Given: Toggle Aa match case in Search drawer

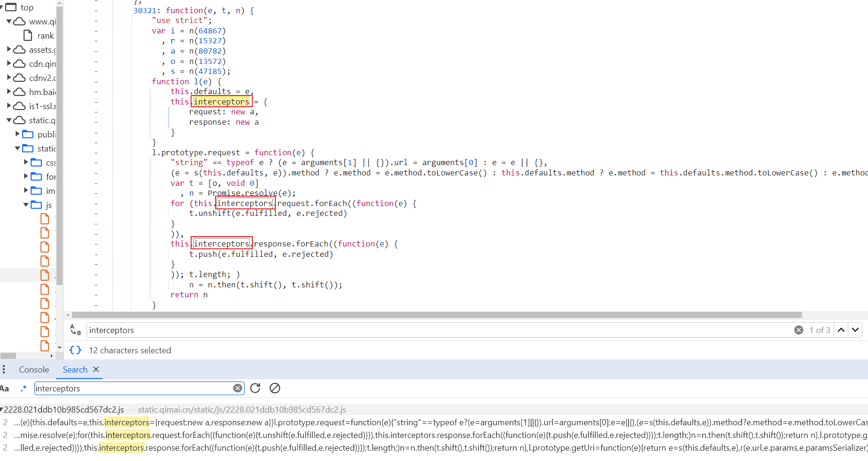Looking at the screenshot, I should coord(5,388).
